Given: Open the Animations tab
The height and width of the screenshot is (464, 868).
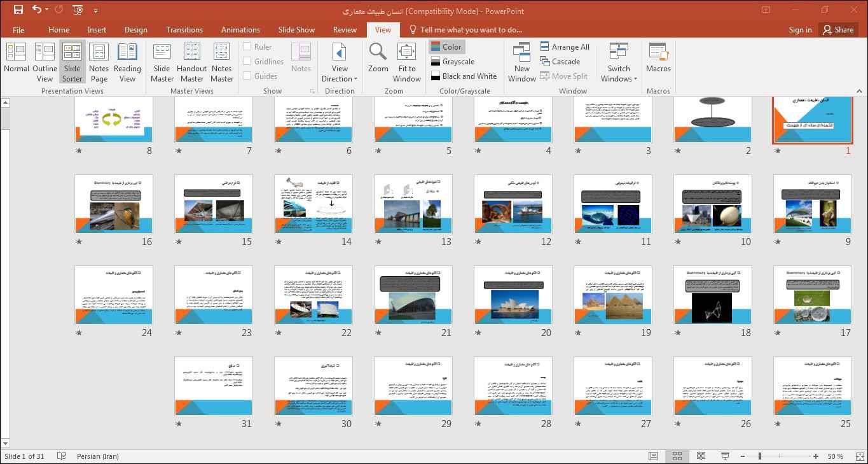Looking at the screenshot, I should point(240,29).
